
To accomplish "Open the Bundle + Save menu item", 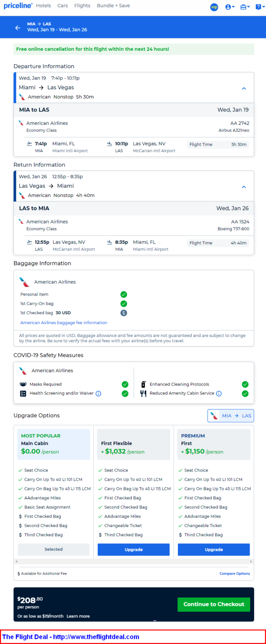I will [113, 6].
